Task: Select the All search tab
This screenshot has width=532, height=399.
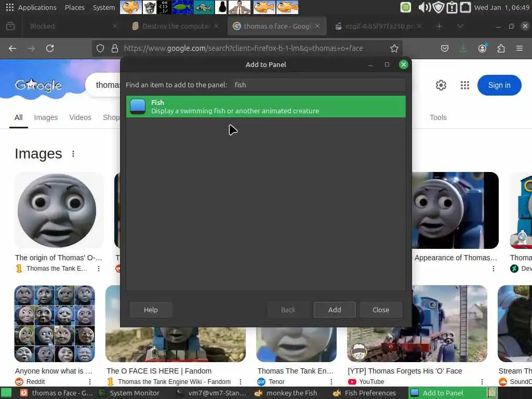Action: tap(19, 117)
